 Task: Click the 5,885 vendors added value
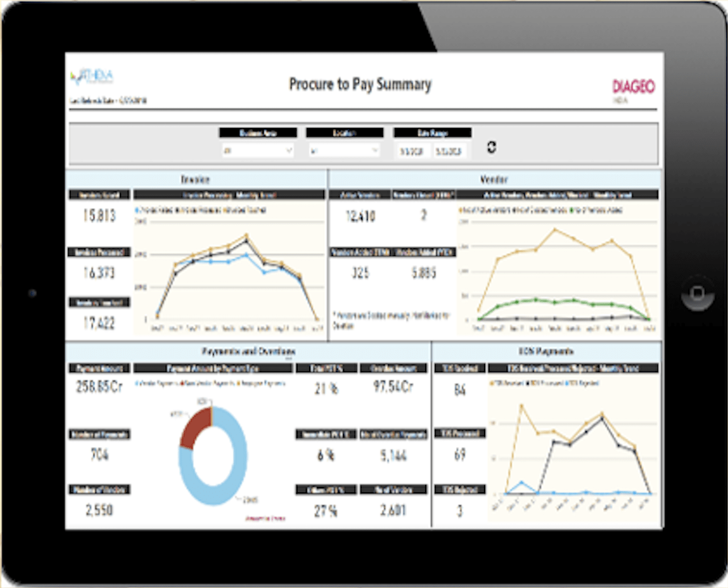pyautogui.click(x=424, y=273)
